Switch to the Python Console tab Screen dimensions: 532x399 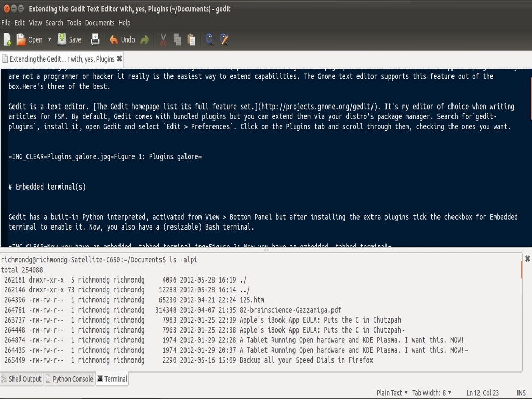69,379
